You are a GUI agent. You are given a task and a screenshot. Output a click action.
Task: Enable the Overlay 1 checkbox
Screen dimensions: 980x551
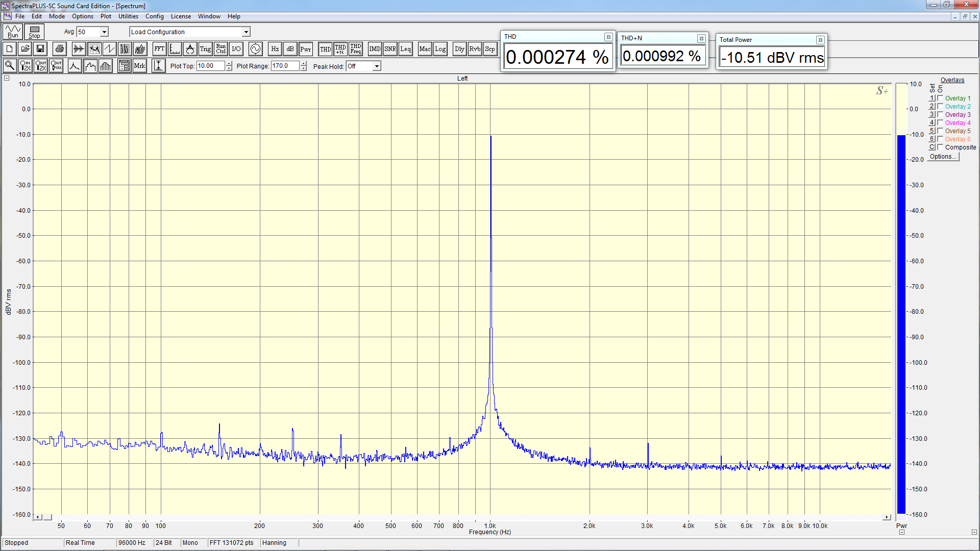coord(940,98)
